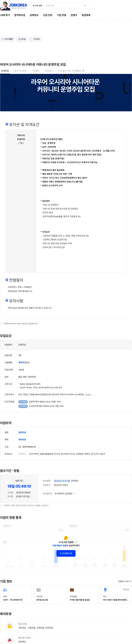Select the 기업정보 tab
Screen dimensions: 132x644
pos(36,71)
